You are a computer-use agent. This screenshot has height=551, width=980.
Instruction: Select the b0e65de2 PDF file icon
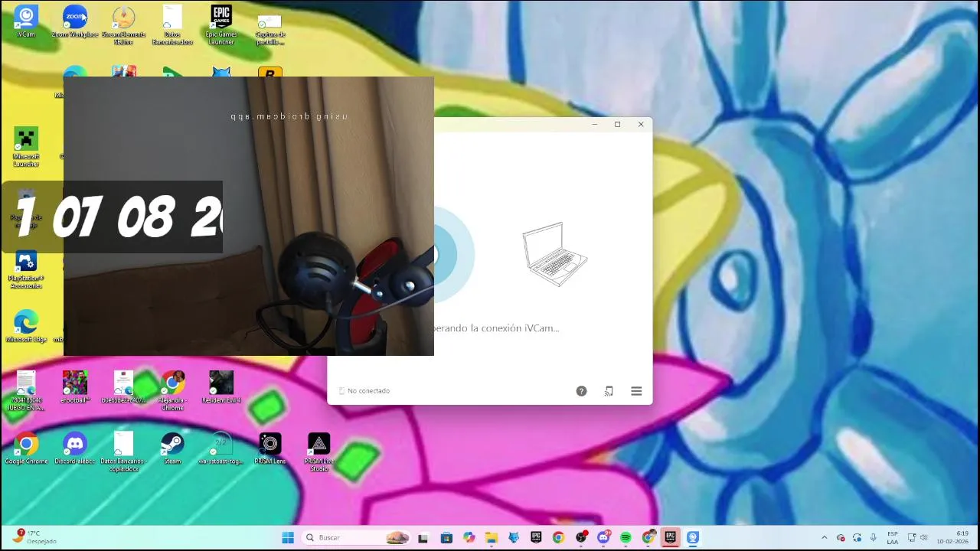[x=123, y=387]
